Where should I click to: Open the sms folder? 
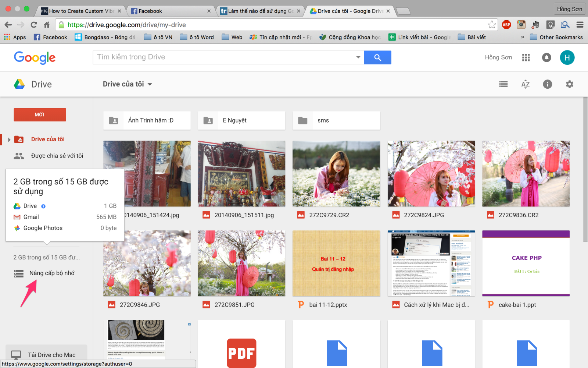[x=336, y=120]
